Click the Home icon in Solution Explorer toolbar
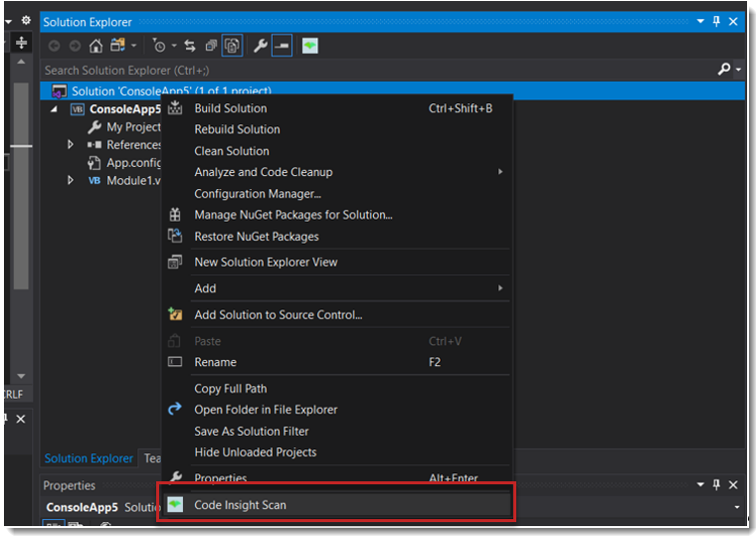Image resolution: width=756 pixels, height=536 pixels. (x=95, y=46)
